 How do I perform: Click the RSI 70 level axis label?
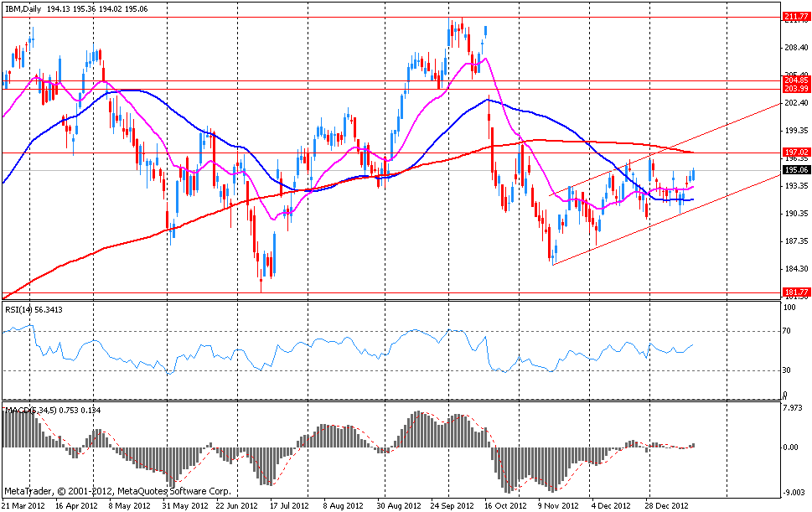(x=787, y=331)
